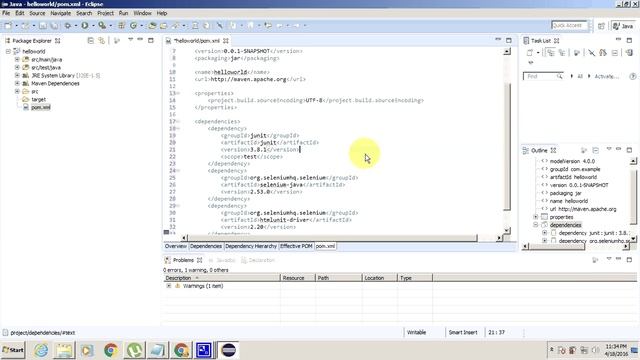Image resolution: width=640 pixels, height=360 pixels.
Task: Click the Quick Access search field
Action: [x=569, y=25]
